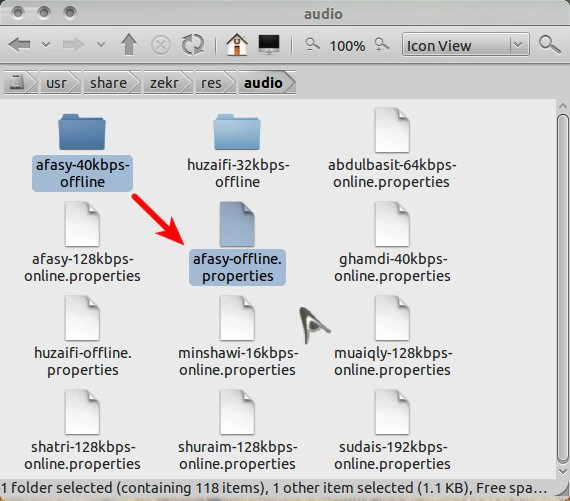This screenshot has width=570, height=501.
Task: Open the Icon View dropdown
Action: coord(466,45)
